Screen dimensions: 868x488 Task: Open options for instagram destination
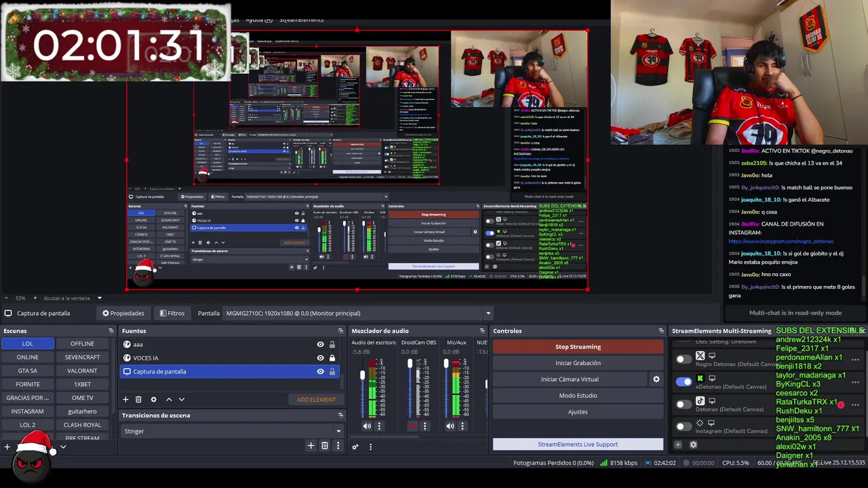855,427
